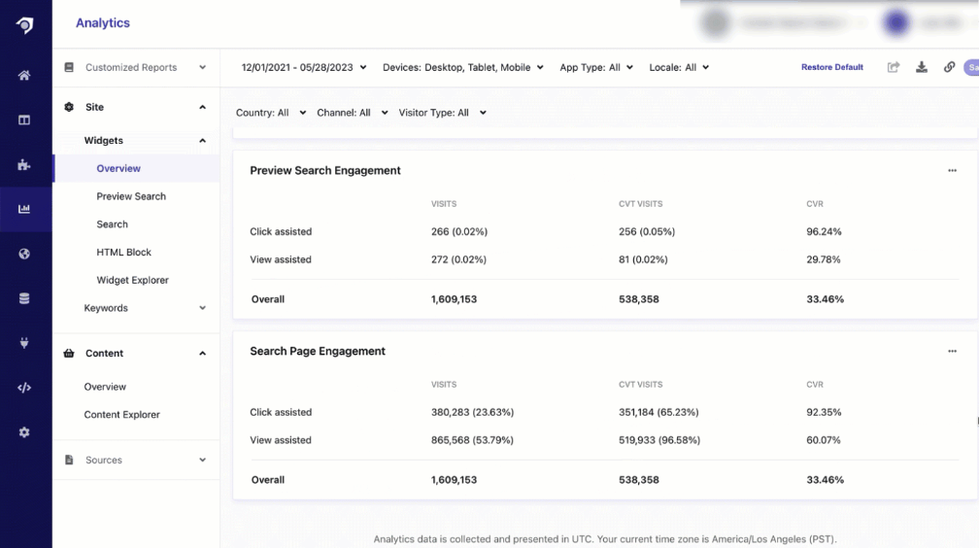980x548 pixels.
Task: Click the download icon in the toolbar
Action: pyautogui.click(x=922, y=67)
